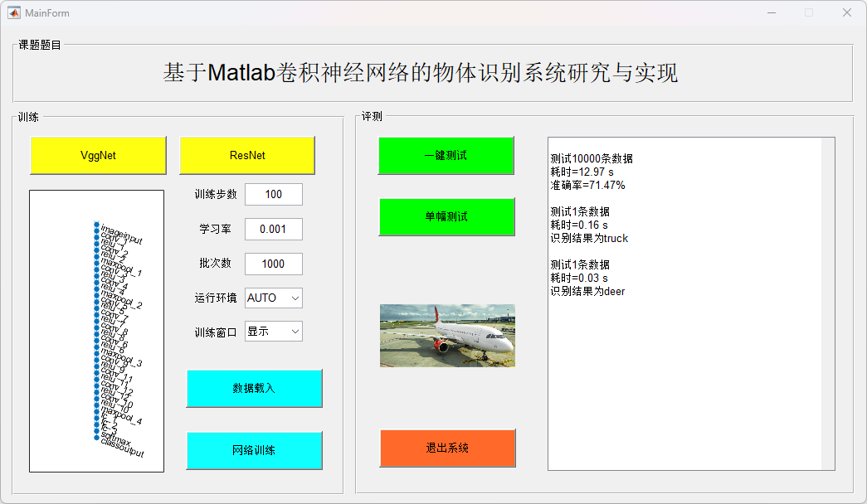The width and height of the screenshot is (867, 504).
Task: Click the classoutput layer label in graph
Action: pos(122,448)
